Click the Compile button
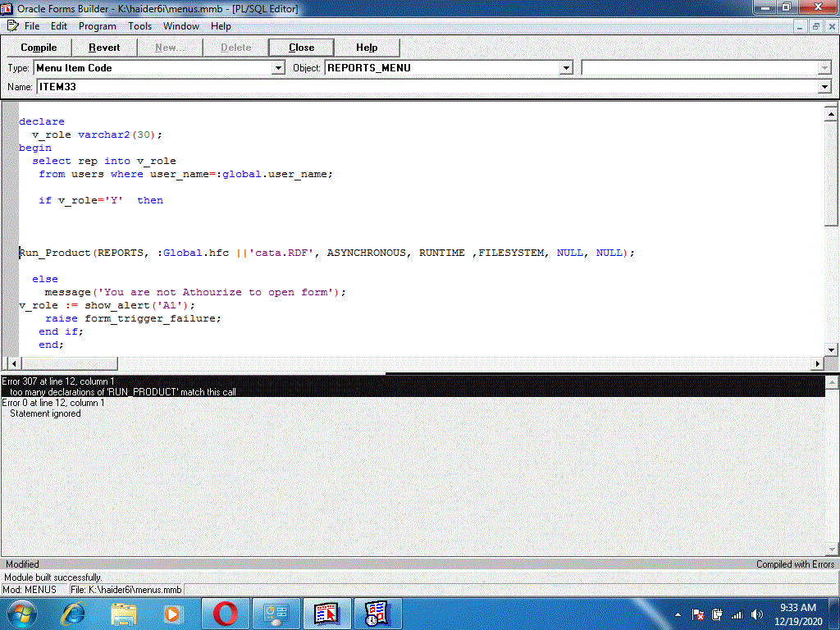 39,48
